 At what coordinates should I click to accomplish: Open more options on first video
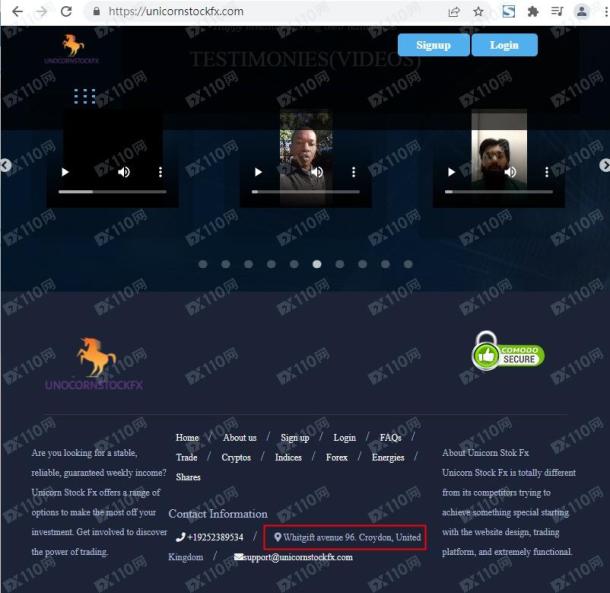[x=160, y=172]
